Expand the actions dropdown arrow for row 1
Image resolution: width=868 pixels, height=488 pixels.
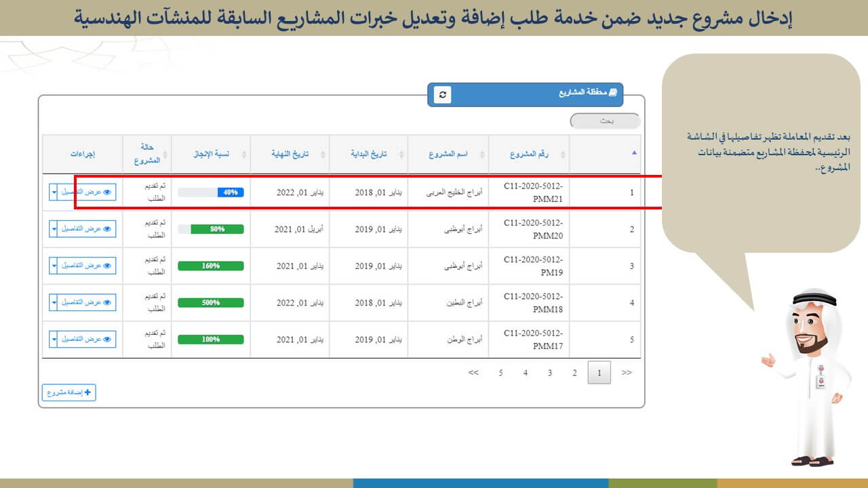coord(54,192)
